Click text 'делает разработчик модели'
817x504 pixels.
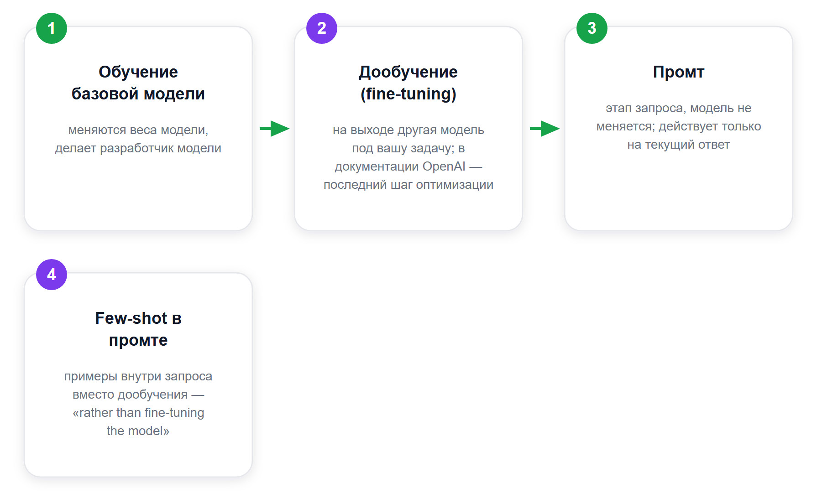[x=138, y=148]
